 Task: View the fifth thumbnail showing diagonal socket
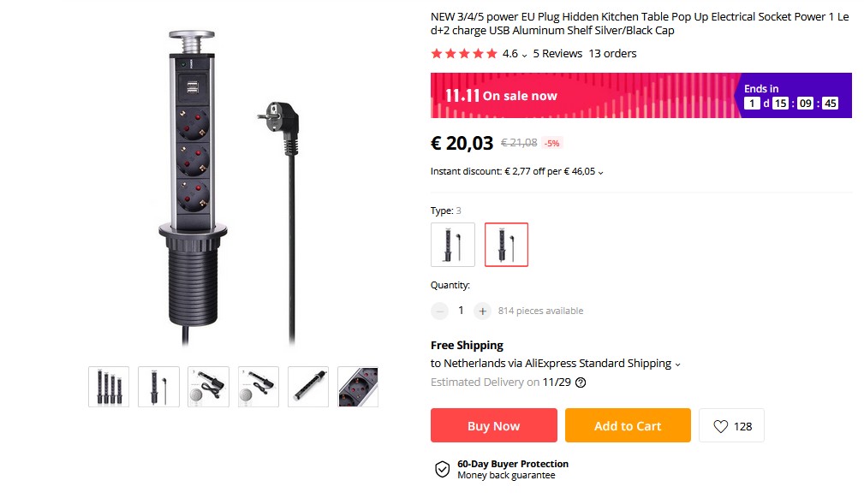click(x=308, y=387)
